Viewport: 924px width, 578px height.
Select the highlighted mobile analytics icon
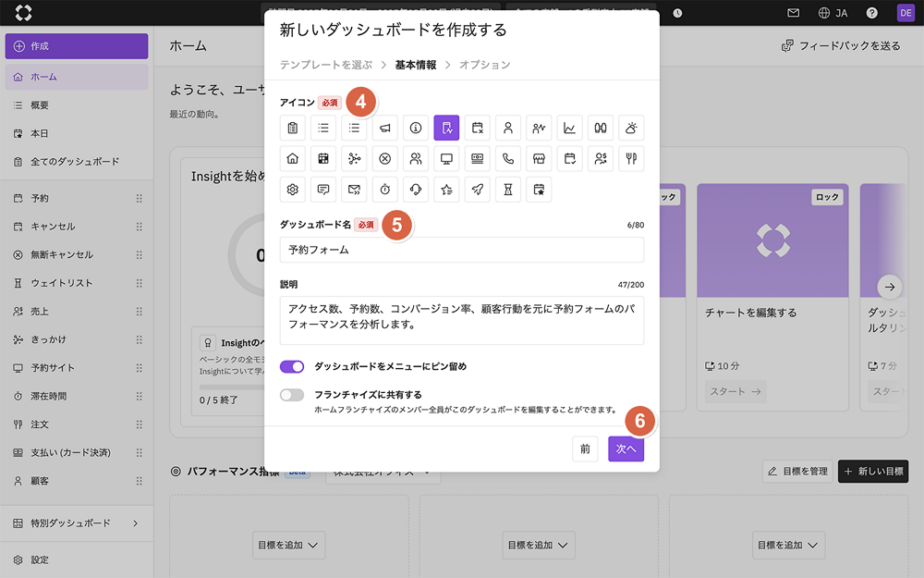click(446, 128)
